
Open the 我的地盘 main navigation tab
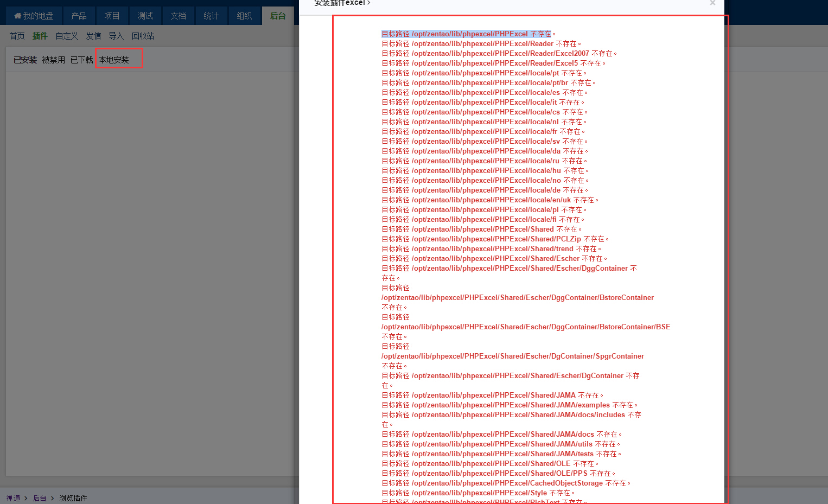pyautogui.click(x=34, y=16)
